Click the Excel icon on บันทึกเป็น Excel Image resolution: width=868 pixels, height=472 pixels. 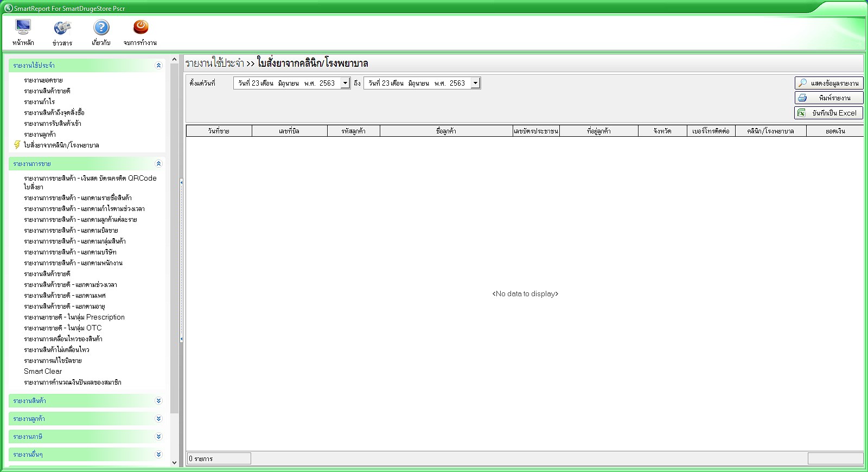point(802,113)
